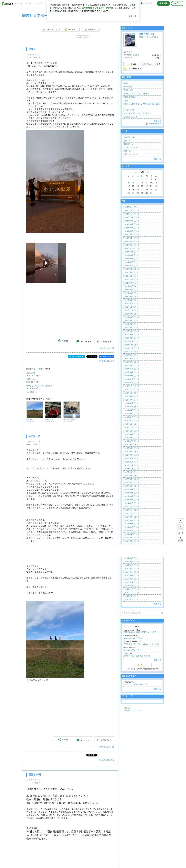186x868 pixels.
Task: Open the 人気ブログ star link
Action: (146, 3)
